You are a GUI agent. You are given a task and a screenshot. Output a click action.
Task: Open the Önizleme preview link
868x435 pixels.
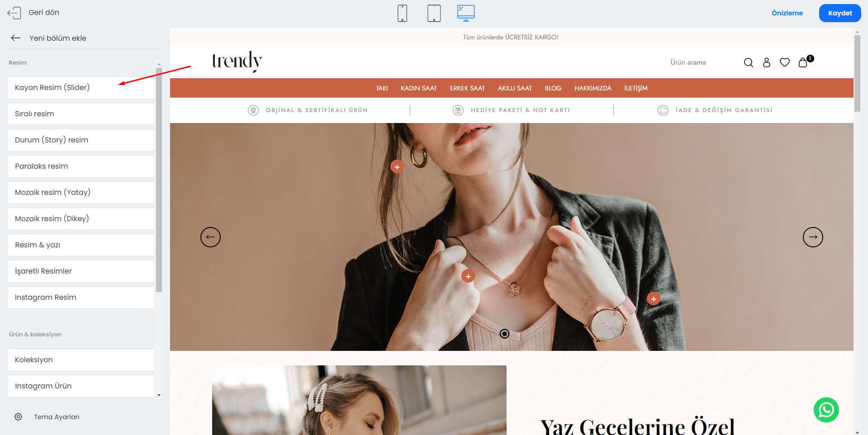coord(787,13)
